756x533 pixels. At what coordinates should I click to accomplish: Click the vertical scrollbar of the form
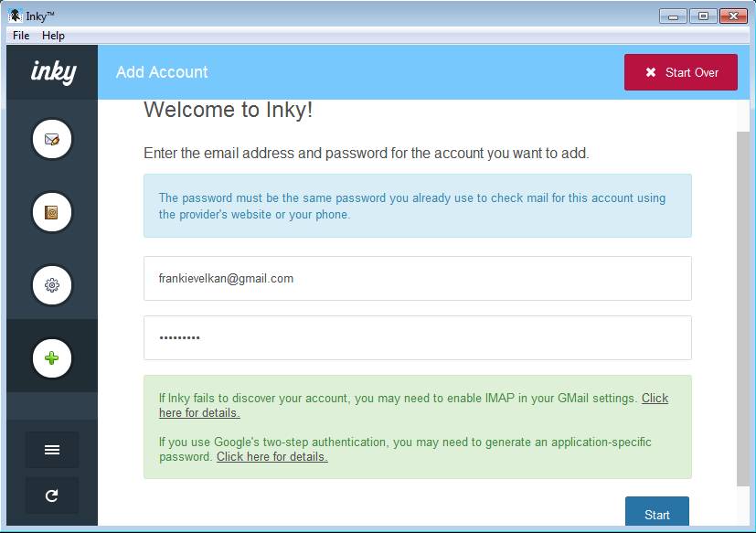(x=743, y=309)
